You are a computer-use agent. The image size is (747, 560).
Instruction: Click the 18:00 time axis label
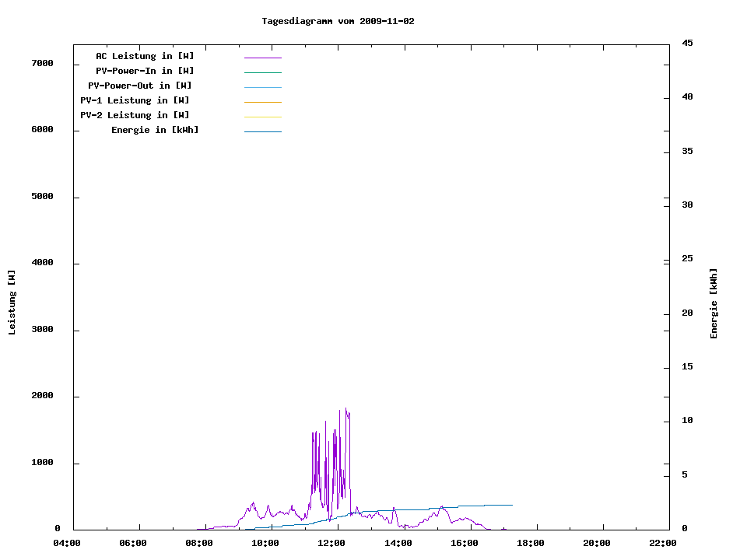click(x=531, y=543)
